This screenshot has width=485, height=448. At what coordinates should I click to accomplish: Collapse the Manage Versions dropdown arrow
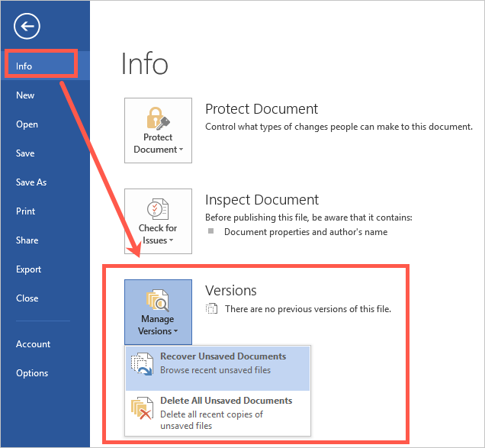175,332
